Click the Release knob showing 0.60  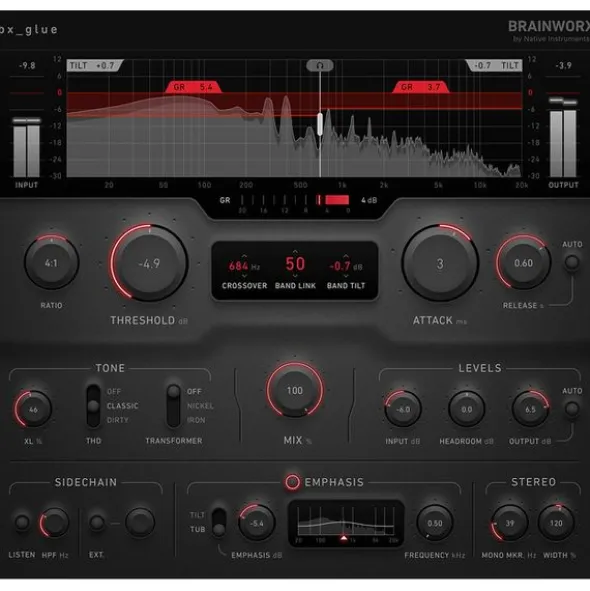523,262
